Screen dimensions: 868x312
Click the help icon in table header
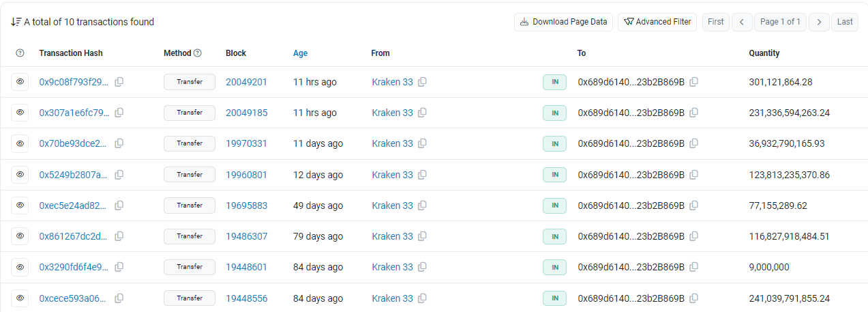(20, 53)
